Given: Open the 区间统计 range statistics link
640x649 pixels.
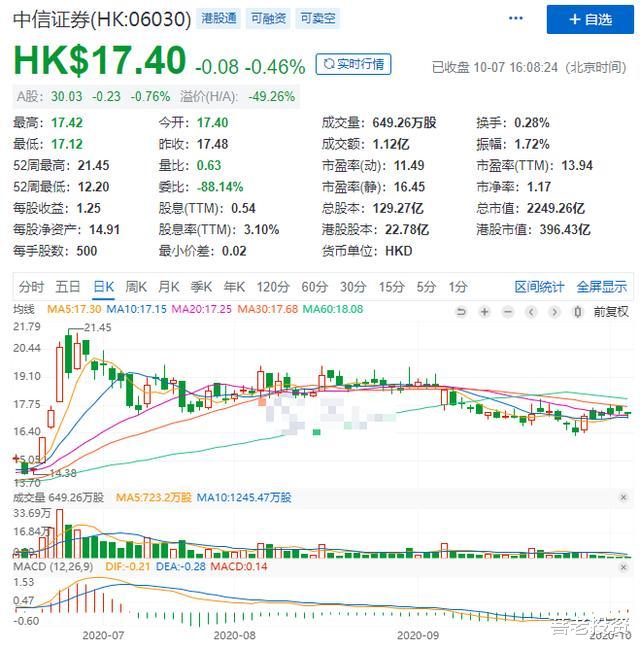Looking at the screenshot, I should [x=539, y=287].
